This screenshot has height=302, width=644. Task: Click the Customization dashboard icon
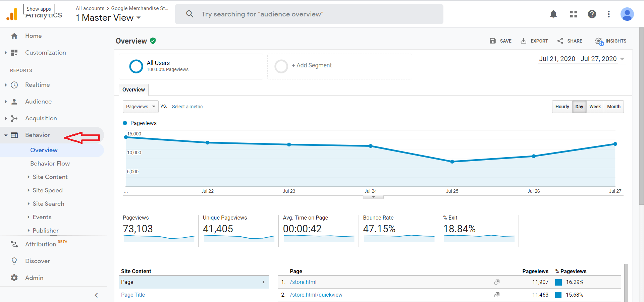point(14,53)
